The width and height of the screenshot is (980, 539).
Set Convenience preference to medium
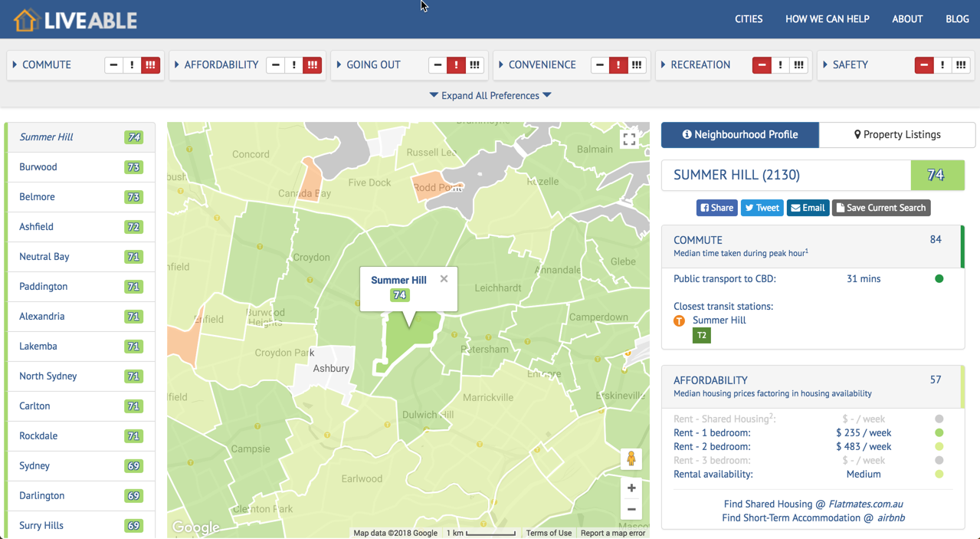(x=618, y=65)
